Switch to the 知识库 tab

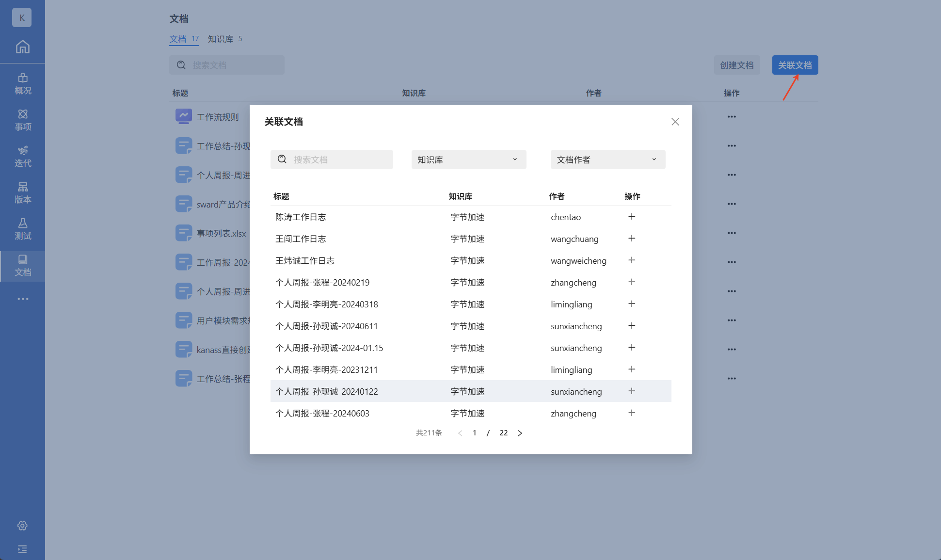tap(224, 39)
